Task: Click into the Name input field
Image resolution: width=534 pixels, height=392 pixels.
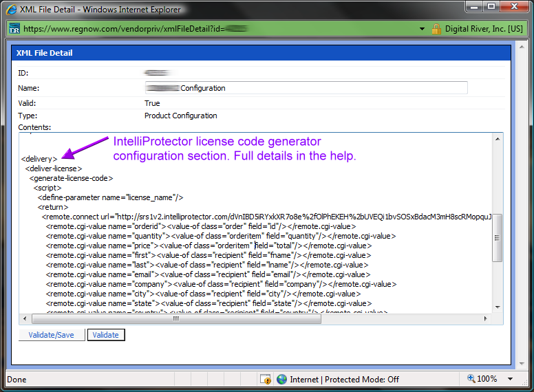Action: [306, 88]
